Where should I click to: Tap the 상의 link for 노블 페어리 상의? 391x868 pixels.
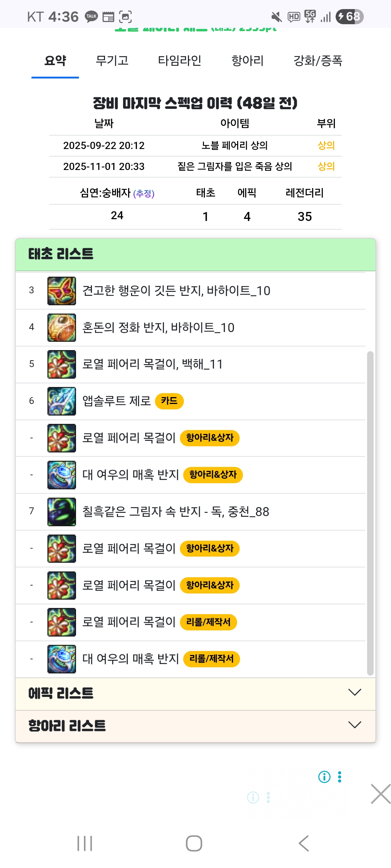coord(326,145)
